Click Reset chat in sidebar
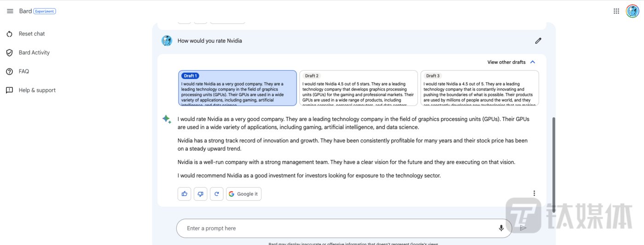The height and width of the screenshot is (245, 644). click(x=31, y=34)
